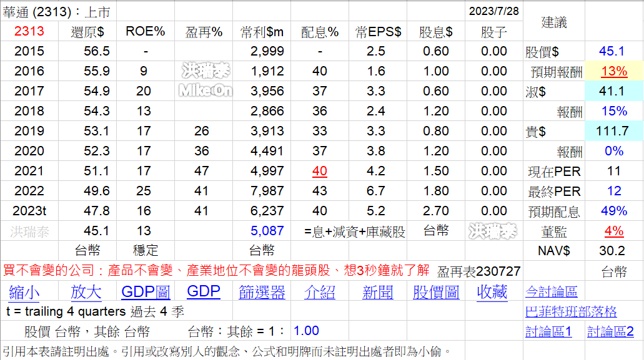This screenshot has width=644, height=360.
Task: Open the 新聞 link
Action: click(378, 293)
